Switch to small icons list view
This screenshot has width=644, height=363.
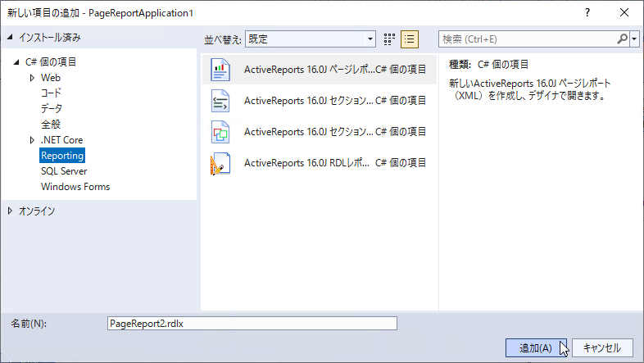coord(410,39)
